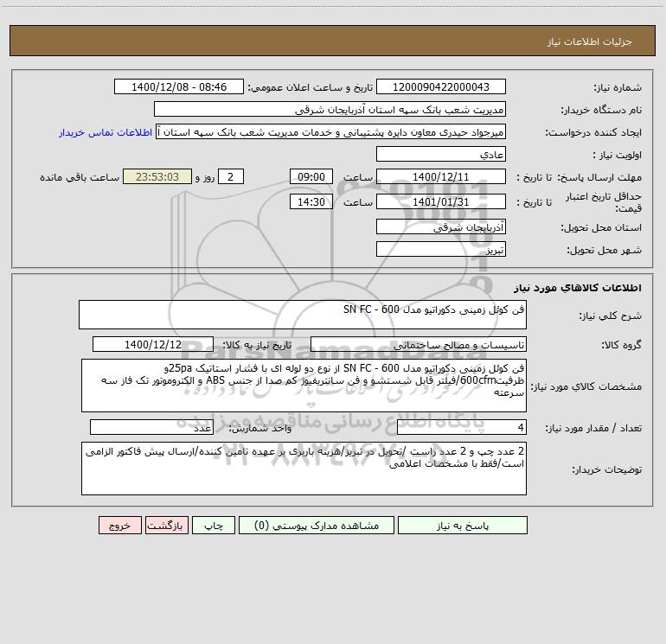This screenshot has height=644, width=666.
Task: Click the priority field عادی
Action: tap(441, 155)
